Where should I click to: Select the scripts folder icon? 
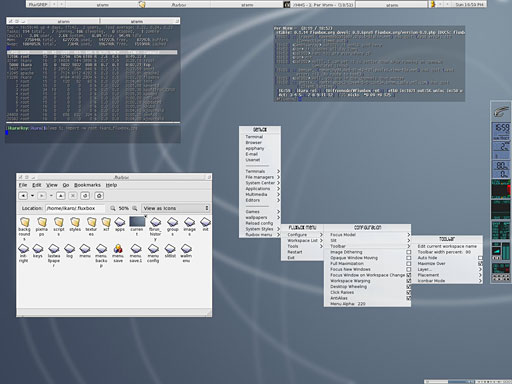[x=59, y=222]
